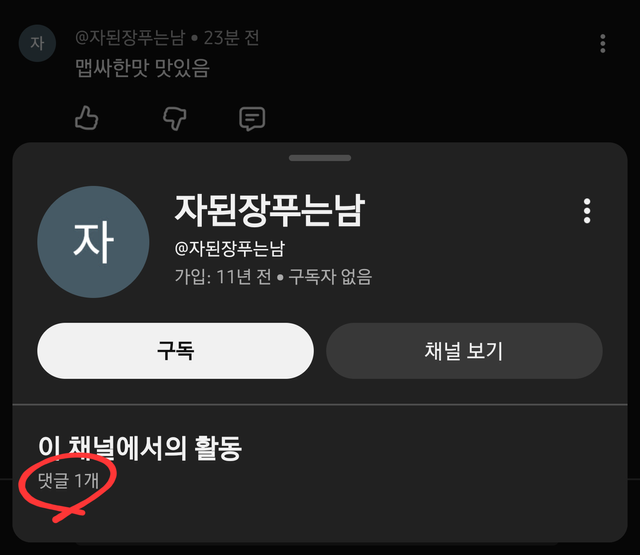Open the profile card's three-dot menu
Screen dimensions: 640x555
pyautogui.click(x=587, y=211)
